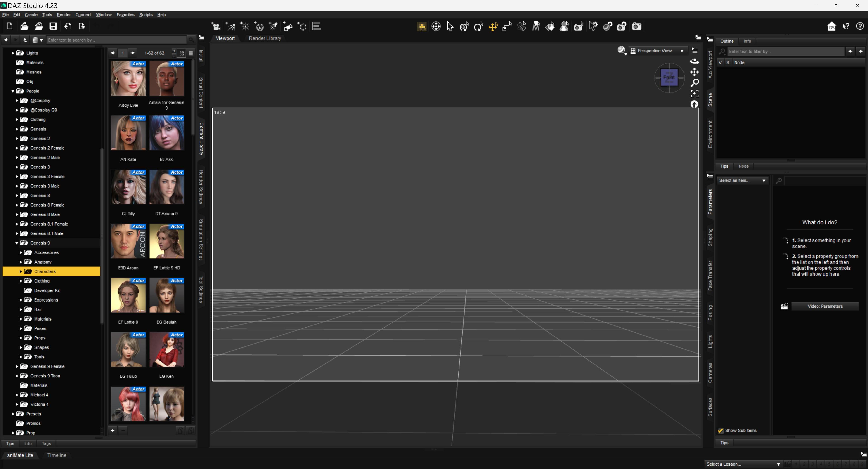Click the Save scene icon
The height and width of the screenshot is (469, 868).
coord(53,26)
